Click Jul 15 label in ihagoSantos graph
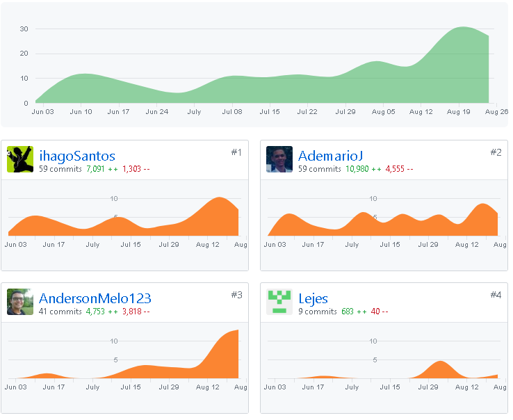Image resolution: width=513 pixels, height=420 pixels. [131, 245]
